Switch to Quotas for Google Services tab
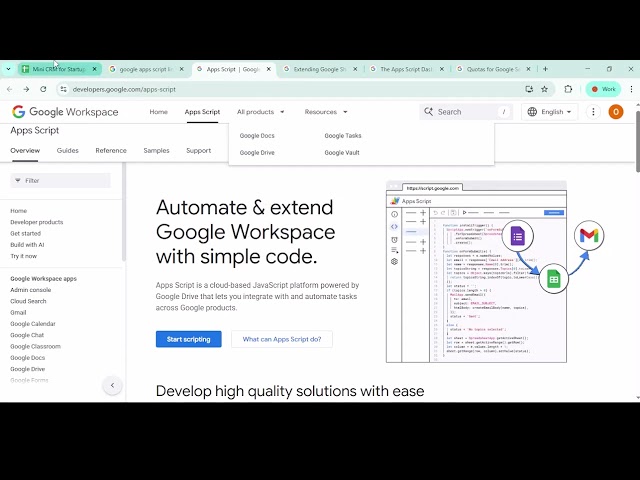Image resolution: width=640 pixels, height=480 pixels. pyautogui.click(x=493, y=69)
